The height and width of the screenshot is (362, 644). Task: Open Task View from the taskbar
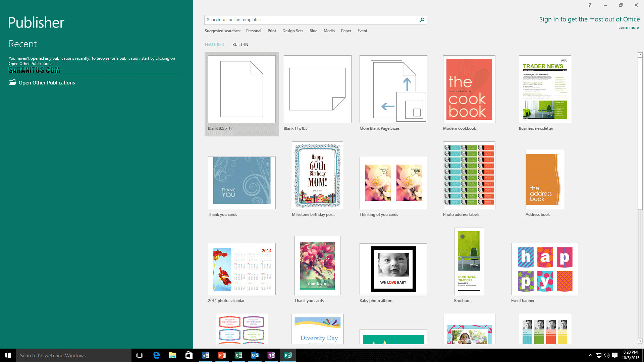[x=140, y=355]
